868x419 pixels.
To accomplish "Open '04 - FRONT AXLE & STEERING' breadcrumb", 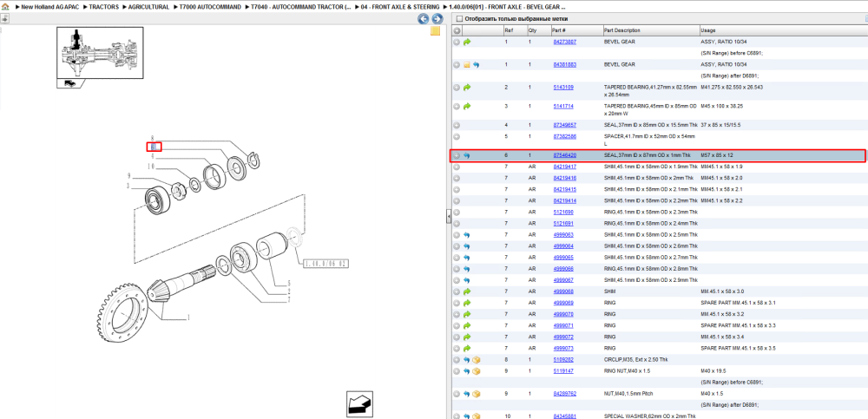I will [399, 7].
